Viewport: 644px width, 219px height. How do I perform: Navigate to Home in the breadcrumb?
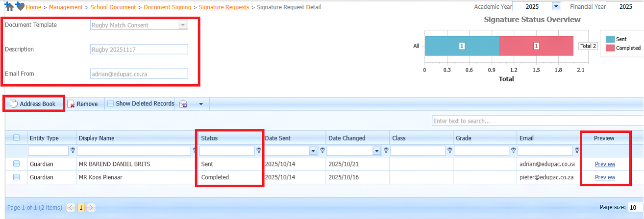pos(33,7)
